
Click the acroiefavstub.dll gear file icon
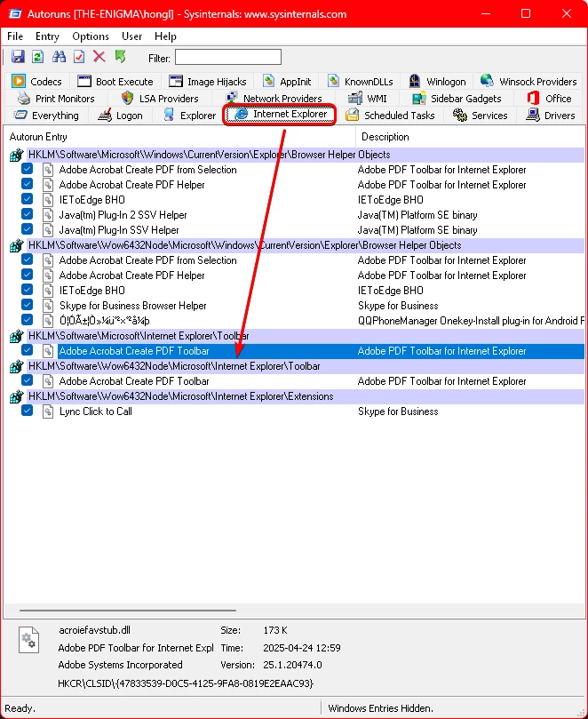pos(28,640)
